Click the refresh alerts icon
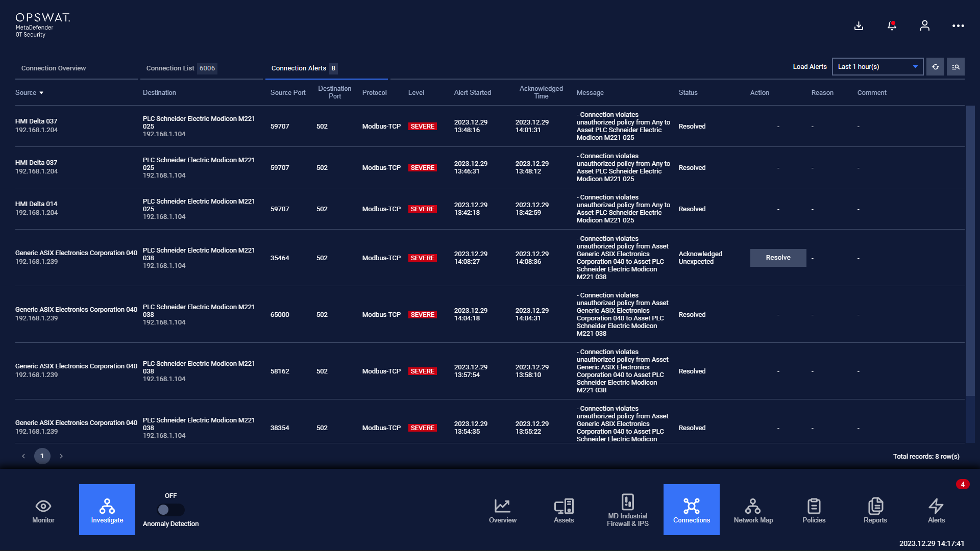Viewport: 980px width, 551px height. point(935,67)
